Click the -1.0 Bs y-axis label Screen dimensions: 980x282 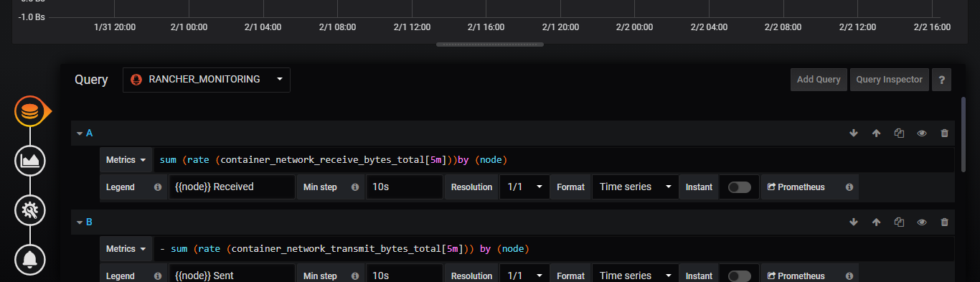pos(32,17)
